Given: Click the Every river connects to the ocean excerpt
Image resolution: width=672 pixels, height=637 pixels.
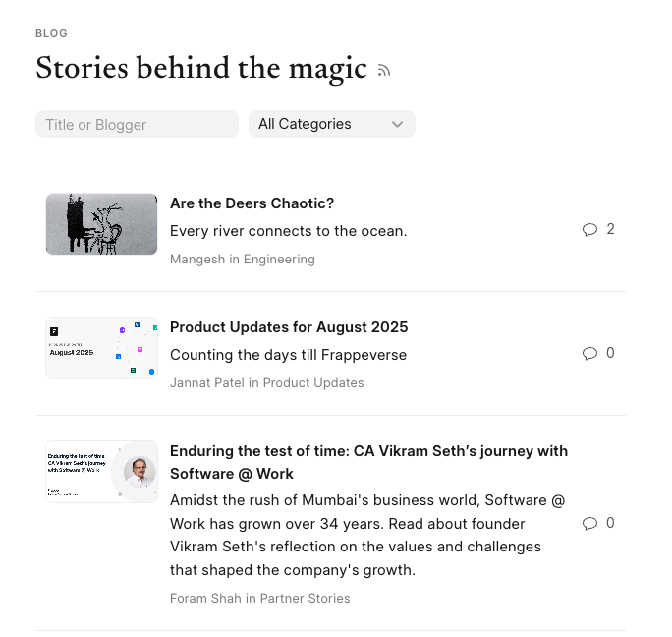Looking at the screenshot, I should point(288,231).
